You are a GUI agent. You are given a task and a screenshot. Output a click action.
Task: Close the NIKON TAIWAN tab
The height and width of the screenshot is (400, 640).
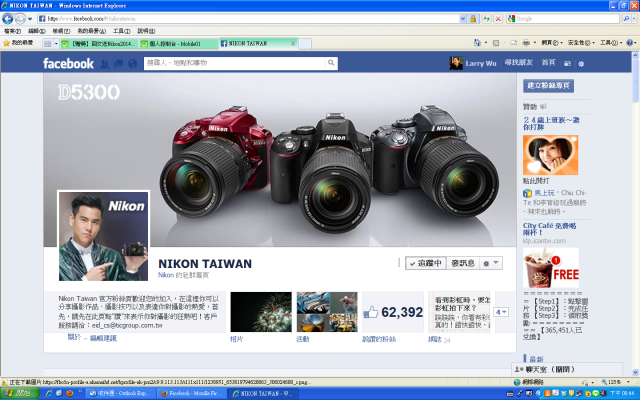point(293,43)
